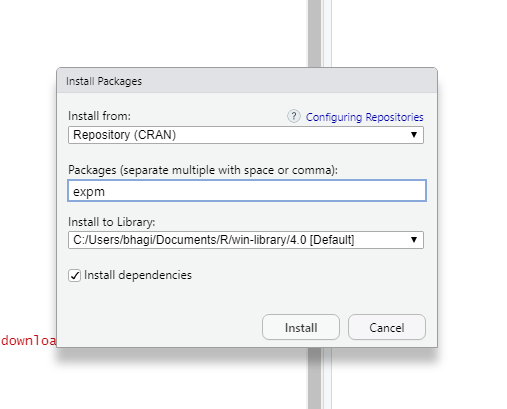Click the gray pane splitter below the dialog
The image size is (507, 409).
pyautogui.click(x=314, y=378)
